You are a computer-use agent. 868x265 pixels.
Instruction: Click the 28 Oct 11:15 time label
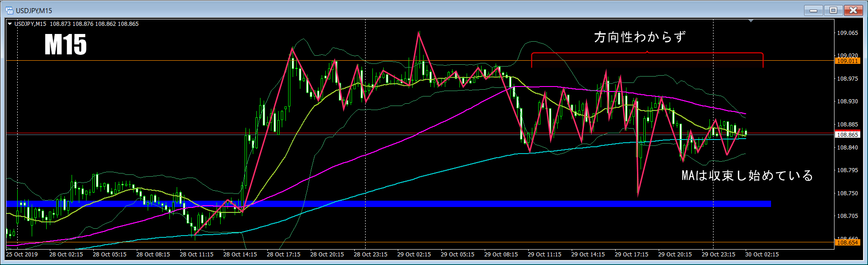[x=197, y=255]
